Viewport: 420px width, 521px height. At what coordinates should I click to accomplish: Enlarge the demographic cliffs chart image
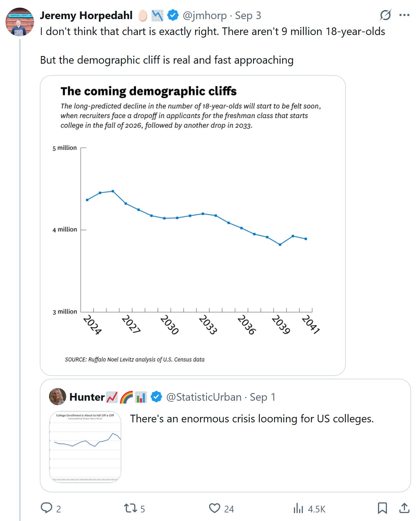[193, 225]
